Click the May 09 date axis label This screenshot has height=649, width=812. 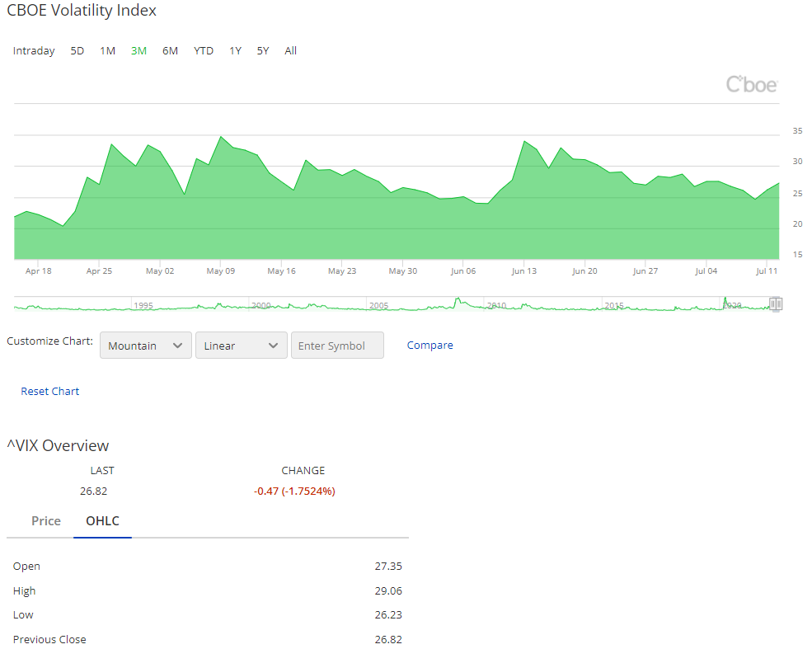click(221, 270)
